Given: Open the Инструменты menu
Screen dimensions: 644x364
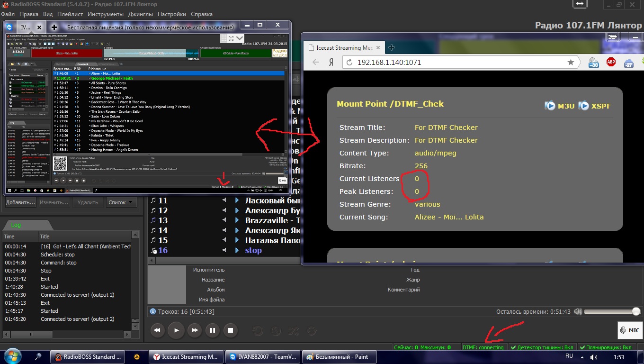Looking at the screenshot, I should 106,14.
